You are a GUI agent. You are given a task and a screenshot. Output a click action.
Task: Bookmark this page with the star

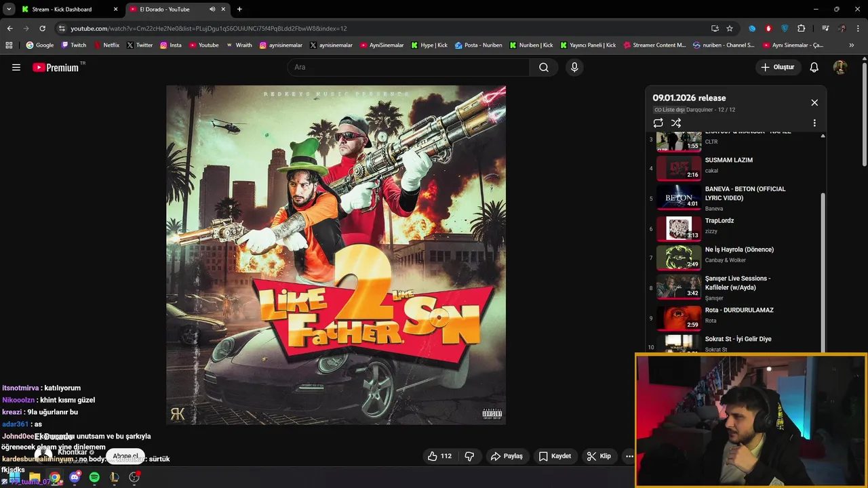730,28
